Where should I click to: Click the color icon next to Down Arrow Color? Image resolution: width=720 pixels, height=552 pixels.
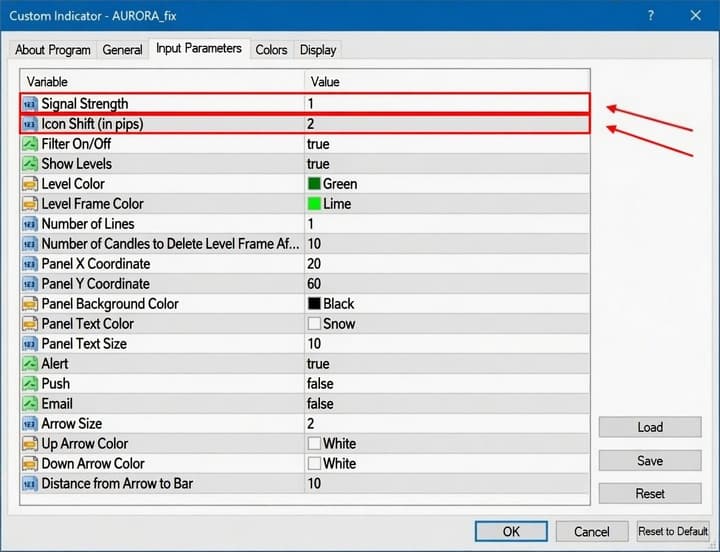tap(30, 463)
